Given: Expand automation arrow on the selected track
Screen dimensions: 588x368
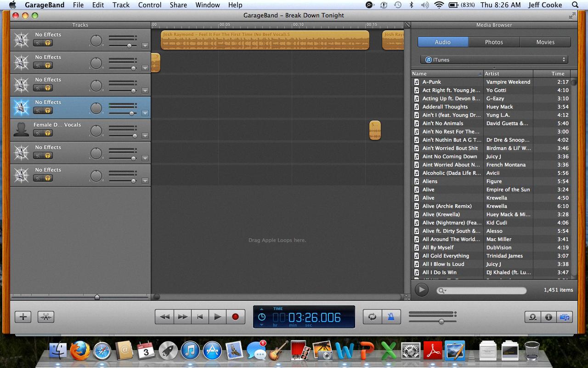Looking at the screenshot, I should click(145, 113).
